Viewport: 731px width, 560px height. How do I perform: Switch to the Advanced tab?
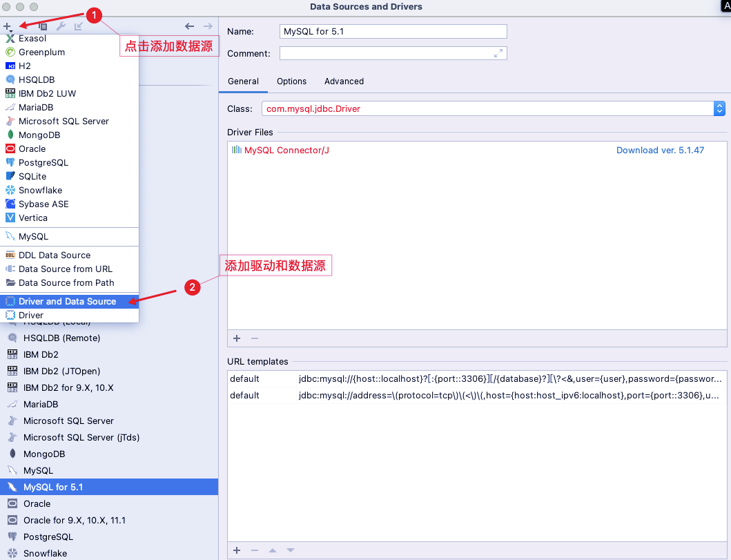pyautogui.click(x=344, y=81)
